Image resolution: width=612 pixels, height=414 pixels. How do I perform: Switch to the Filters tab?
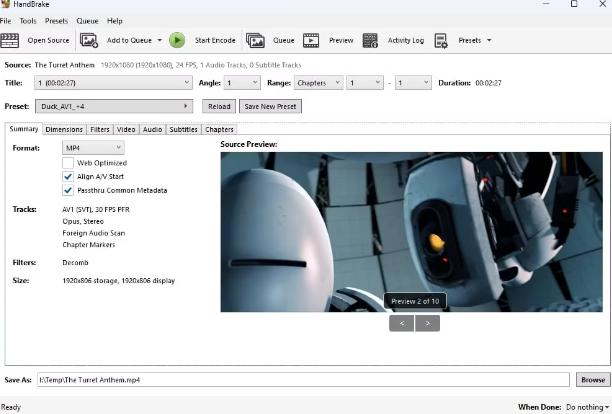100,130
